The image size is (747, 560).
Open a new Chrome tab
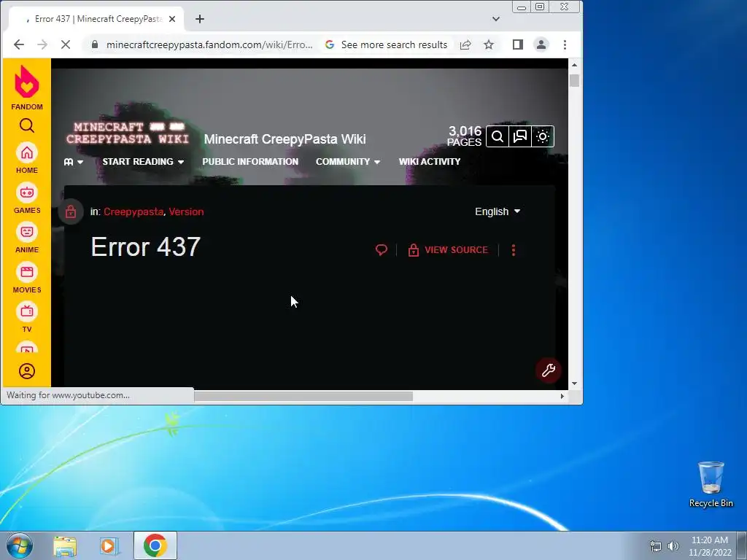pos(200,19)
